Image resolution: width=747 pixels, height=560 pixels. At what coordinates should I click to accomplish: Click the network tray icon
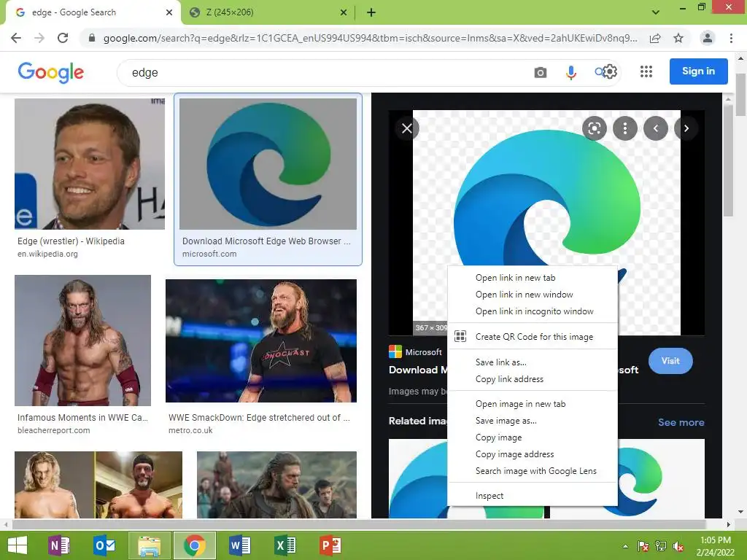(661, 546)
